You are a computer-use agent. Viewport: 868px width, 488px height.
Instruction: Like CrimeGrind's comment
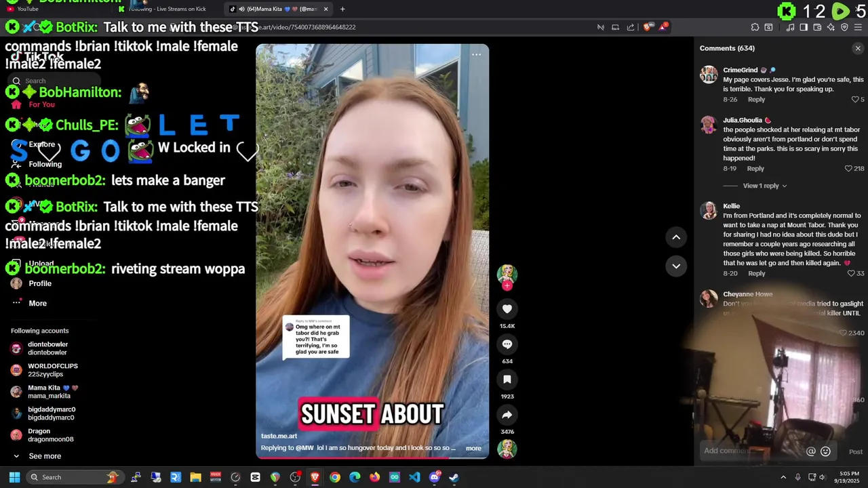[855, 100]
